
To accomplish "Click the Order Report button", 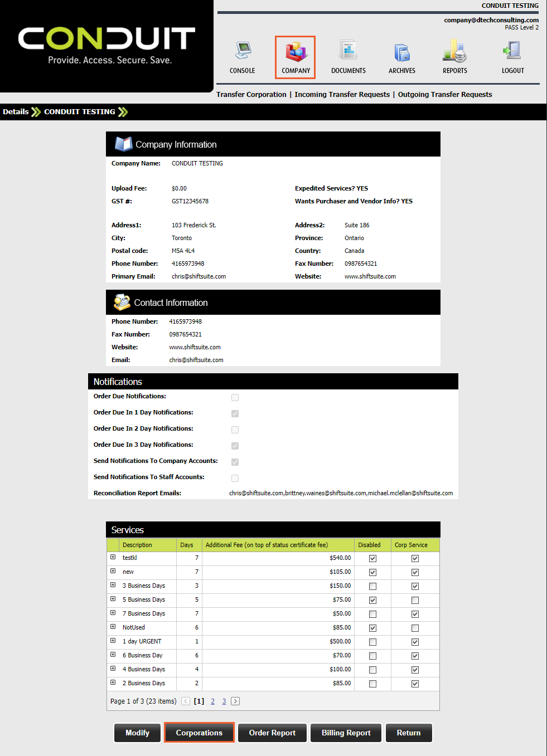I will point(272,733).
